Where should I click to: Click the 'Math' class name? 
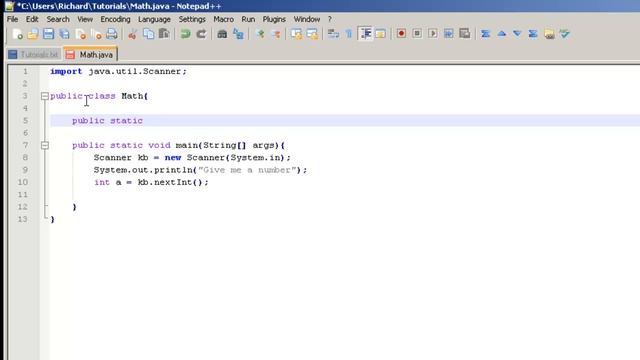(x=132, y=96)
